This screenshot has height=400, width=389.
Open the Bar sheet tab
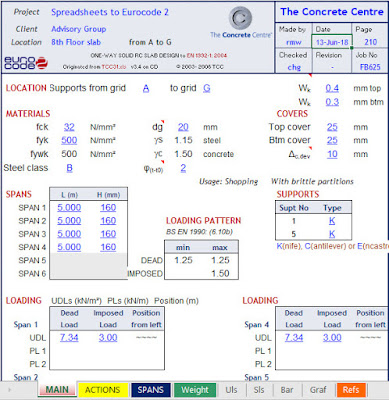tap(287, 390)
